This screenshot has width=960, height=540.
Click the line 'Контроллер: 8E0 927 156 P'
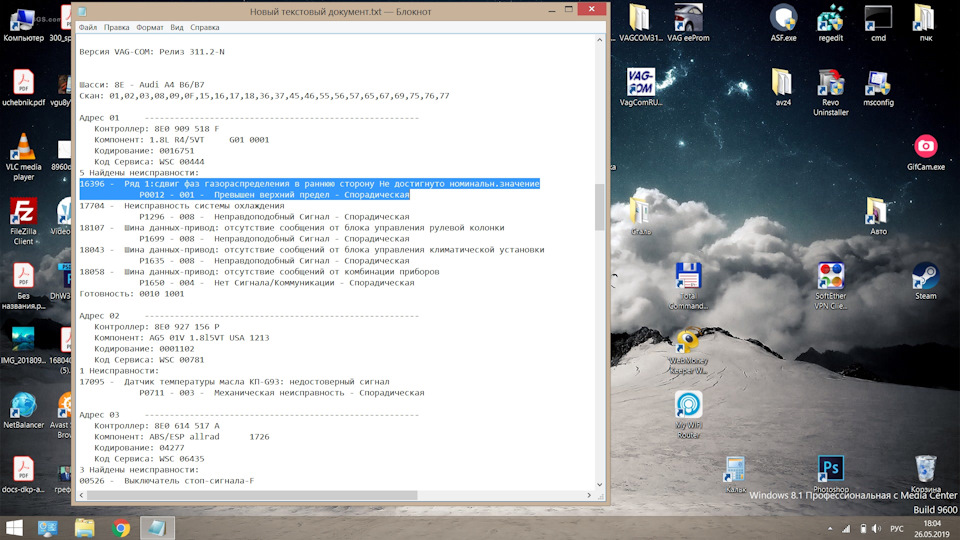click(x=156, y=326)
